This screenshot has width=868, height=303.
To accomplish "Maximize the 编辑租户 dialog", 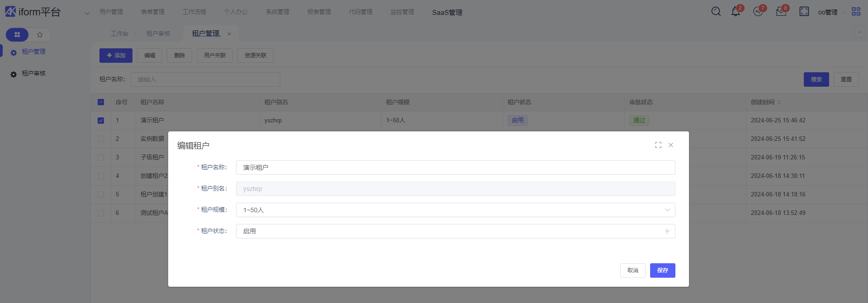I will (x=658, y=145).
